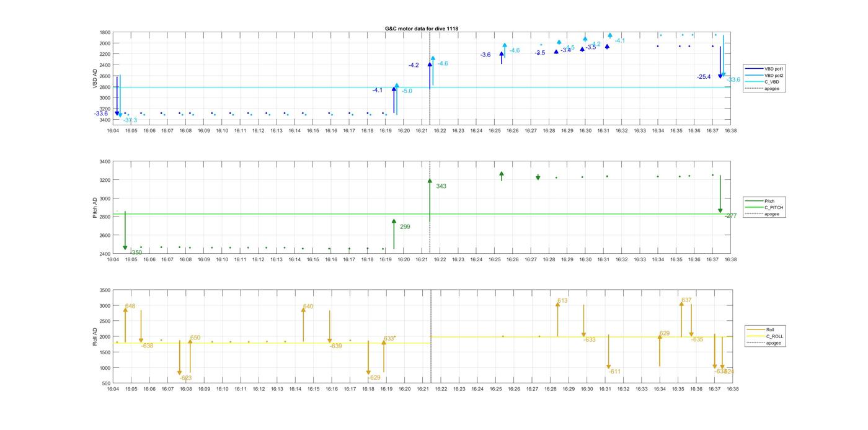This screenshot has width=868, height=430.
Task: Click the 'C_ROLL' legend entry
Action: click(x=774, y=336)
